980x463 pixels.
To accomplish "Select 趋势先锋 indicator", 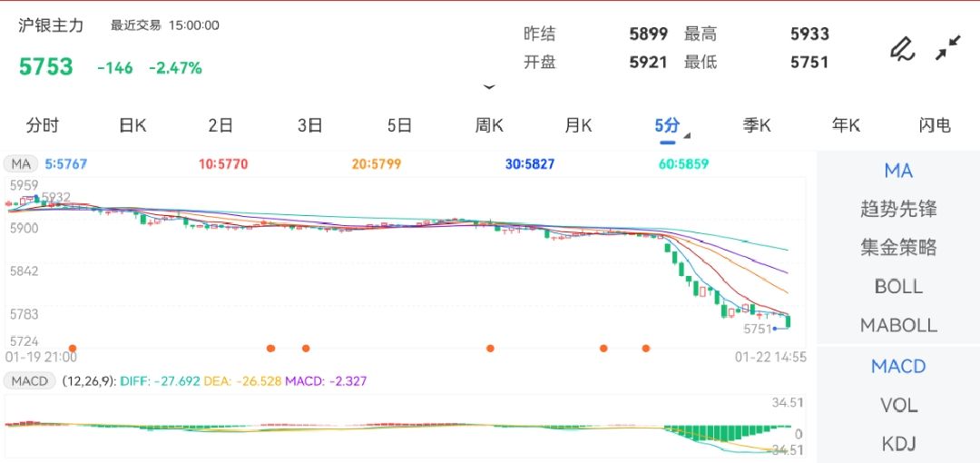I will (898, 209).
